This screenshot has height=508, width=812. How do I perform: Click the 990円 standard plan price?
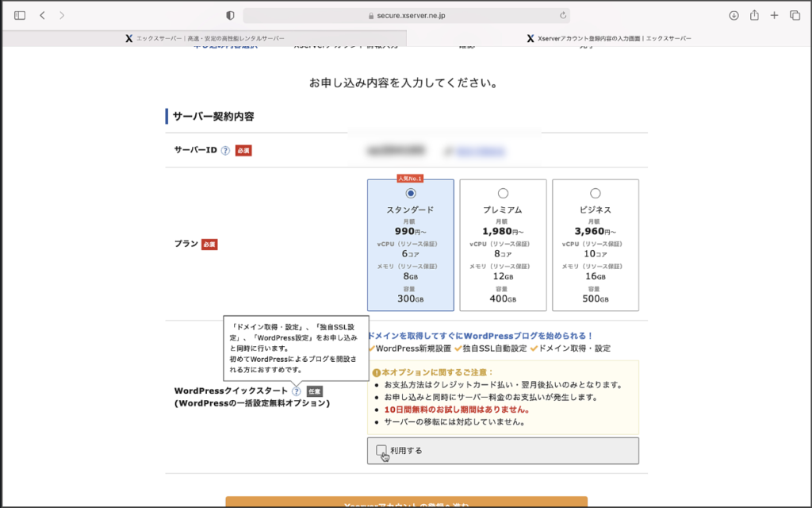click(x=410, y=232)
